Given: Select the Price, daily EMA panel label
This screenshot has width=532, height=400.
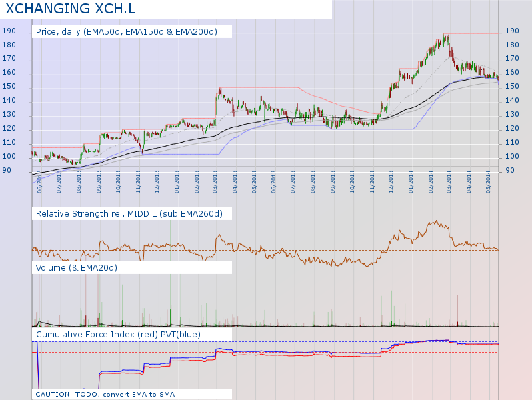Looking at the screenshot, I should tap(126, 32).
